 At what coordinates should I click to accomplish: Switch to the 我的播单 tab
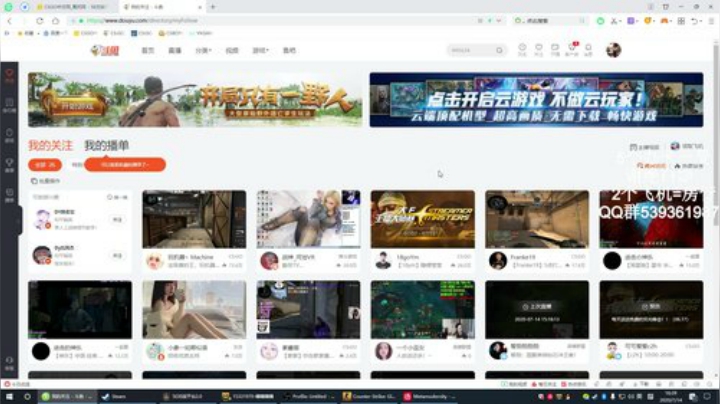tap(107, 146)
